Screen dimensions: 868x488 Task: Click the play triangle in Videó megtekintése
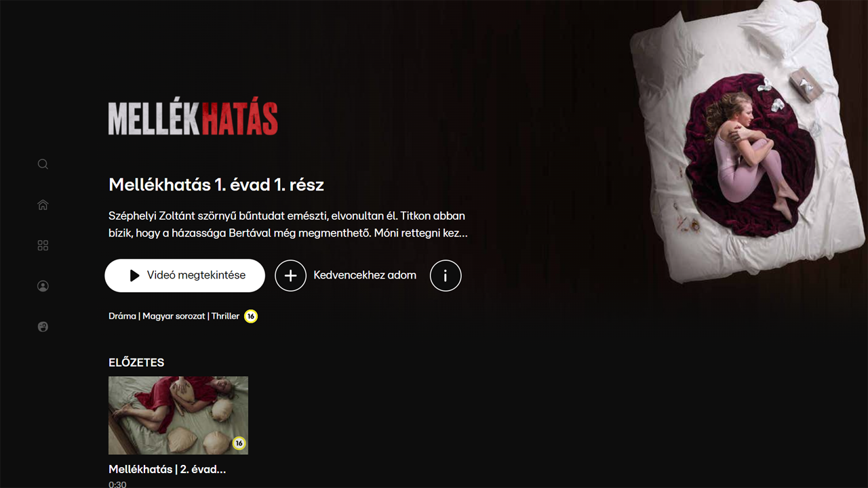tap(135, 276)
